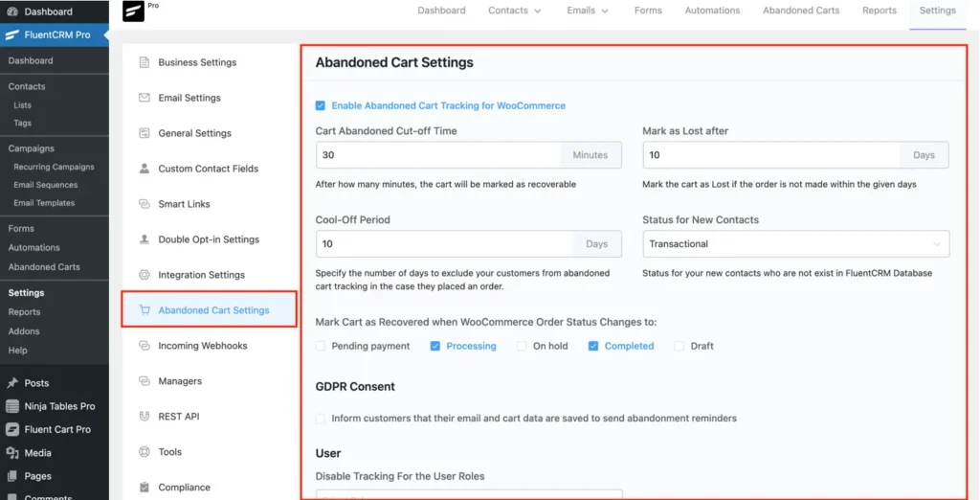
Task: Click the FluentCRM Pro sidebar logo icon
Action: (11, 35)
